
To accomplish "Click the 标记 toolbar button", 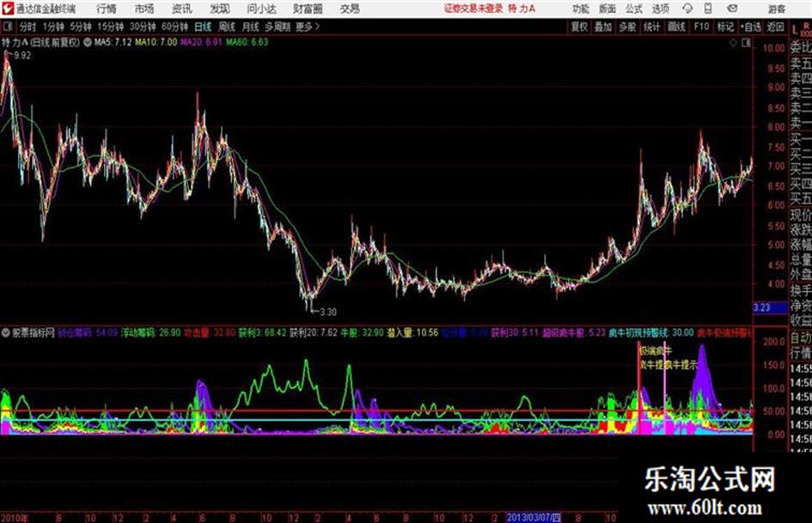I will pyautogui.click(x=725, y=27).
